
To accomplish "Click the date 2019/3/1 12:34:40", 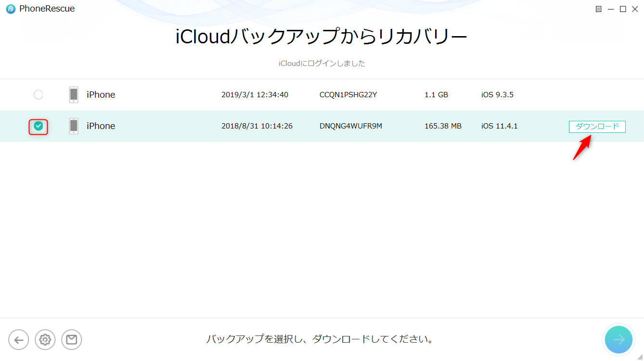I will [255, 95].
